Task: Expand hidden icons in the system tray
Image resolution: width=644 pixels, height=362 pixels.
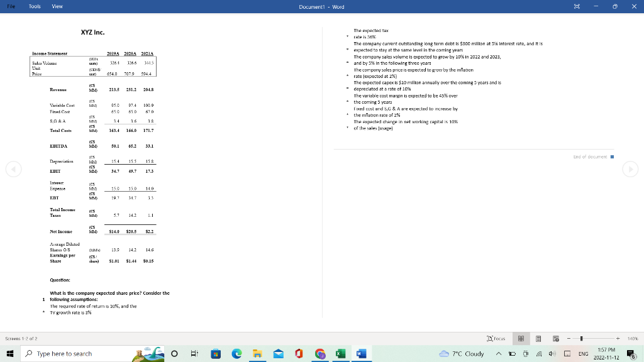Action: coord(498,354)
